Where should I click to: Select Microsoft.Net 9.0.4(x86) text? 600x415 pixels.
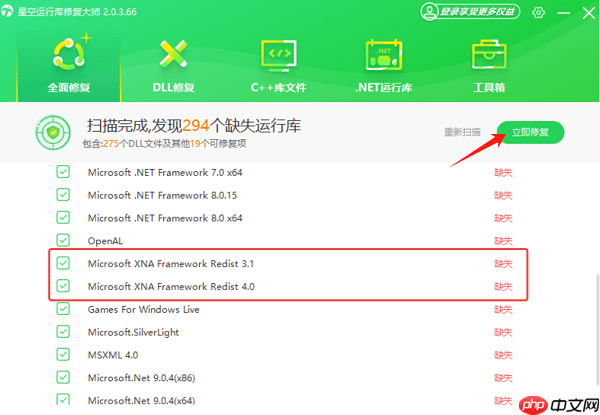coord(141,378)
